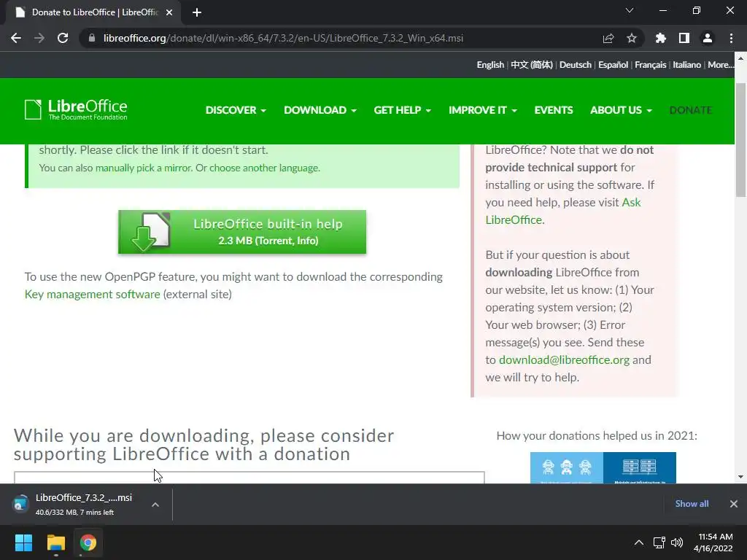This screenshot has height=560, width=747.
Task: Click the address bar URL
Action: click(x=283, y=38)
